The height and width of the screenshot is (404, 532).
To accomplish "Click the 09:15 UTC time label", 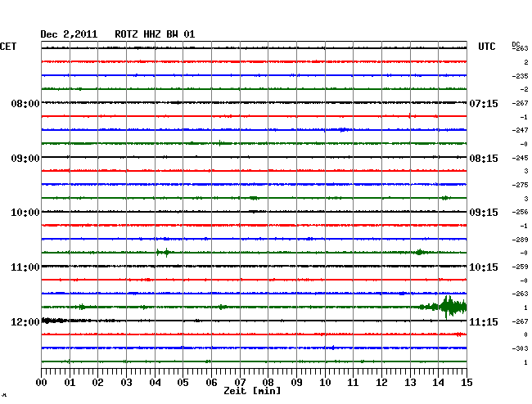I will [484, 213].
